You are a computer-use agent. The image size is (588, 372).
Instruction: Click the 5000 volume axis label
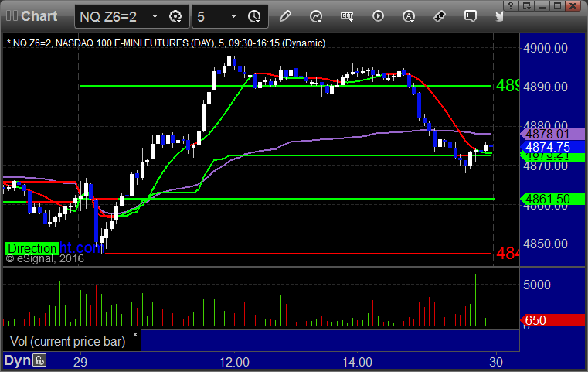pyautogui.click(x=537, y=285)
